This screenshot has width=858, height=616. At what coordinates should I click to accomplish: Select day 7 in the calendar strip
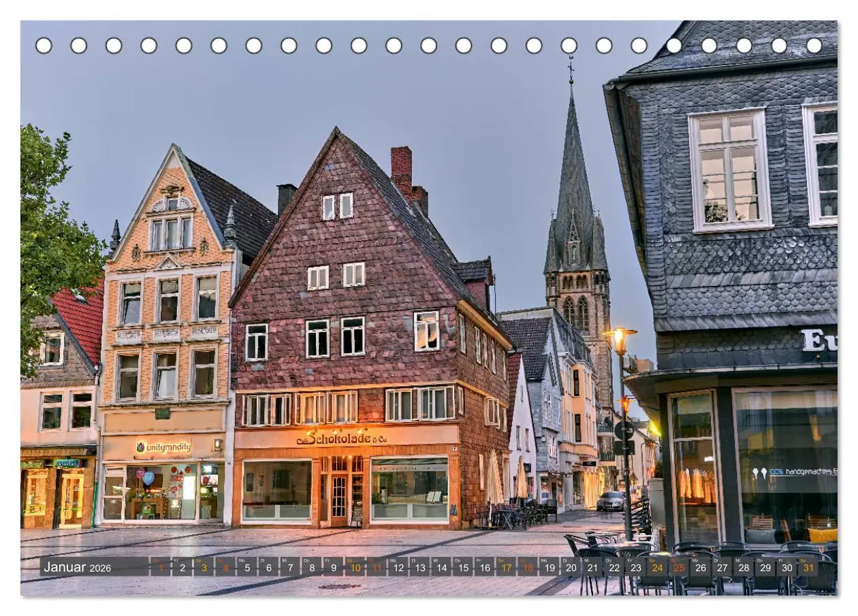tap(290, 567)
